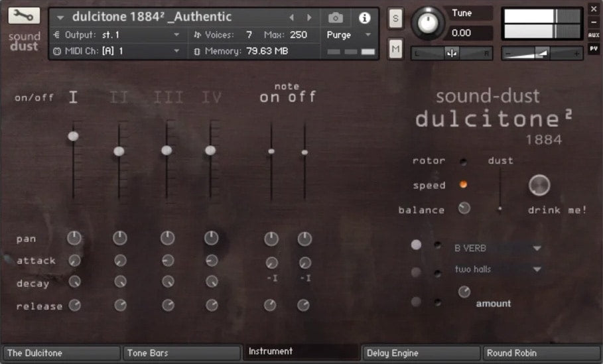Viewport: 603px width, 364px height.
Task: Click the Round Robin tab button
Action: click(541, 353)
